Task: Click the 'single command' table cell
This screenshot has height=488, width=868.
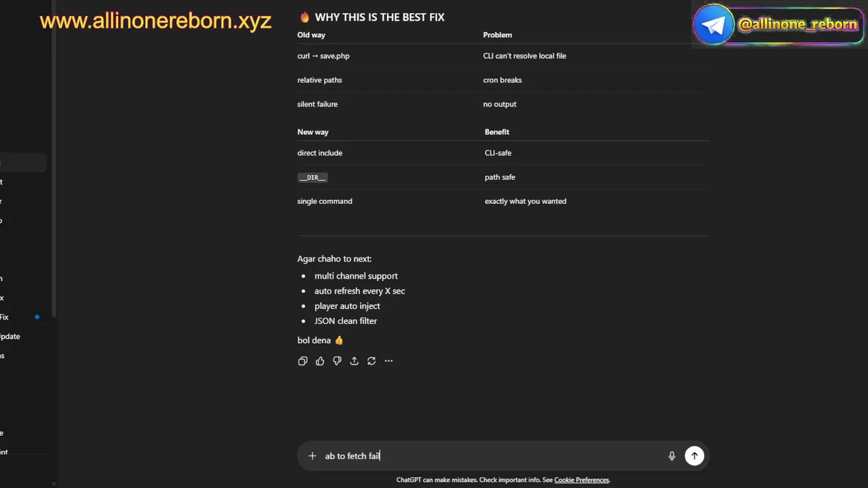Action: pyautogui.click(x=325, y=201)
